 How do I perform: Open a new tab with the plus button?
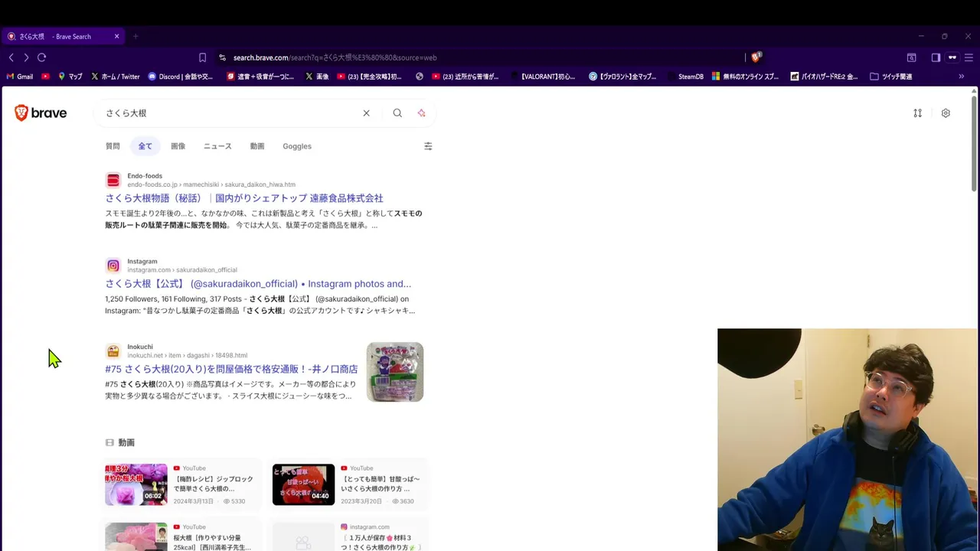pyautogui.click(x=136, y=36)
